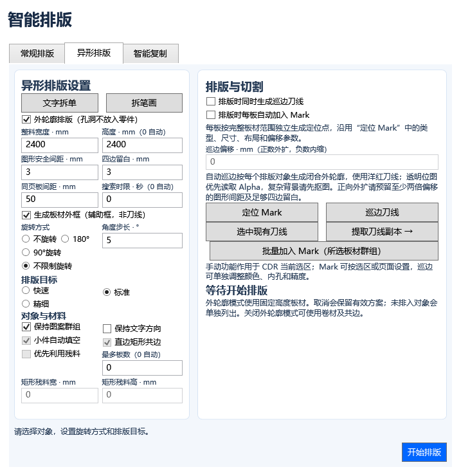Click the 定位 Mark button
Image resolution: width=461 pixels, height=476 pixels.
click(x=262, y=212)
